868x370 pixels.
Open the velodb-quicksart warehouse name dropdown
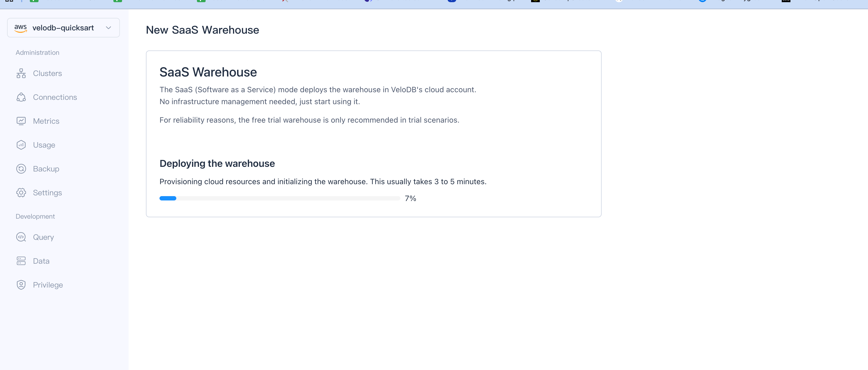click(x=63, y=28)
